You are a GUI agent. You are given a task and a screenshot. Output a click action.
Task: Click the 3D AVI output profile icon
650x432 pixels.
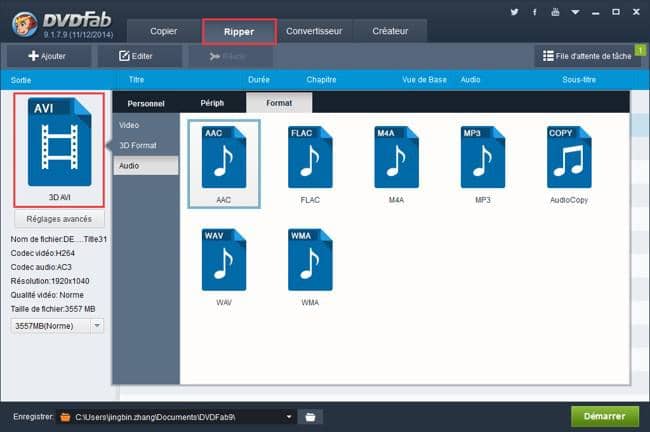coord(59,142)
